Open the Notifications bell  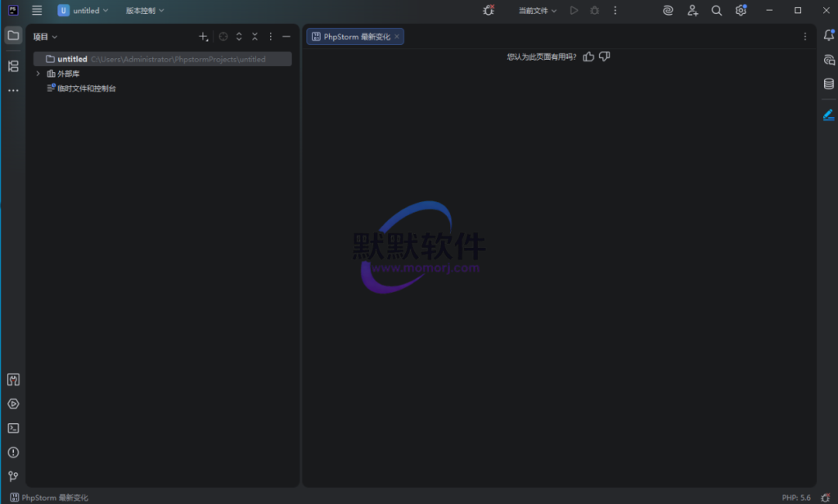pos(829,35)
